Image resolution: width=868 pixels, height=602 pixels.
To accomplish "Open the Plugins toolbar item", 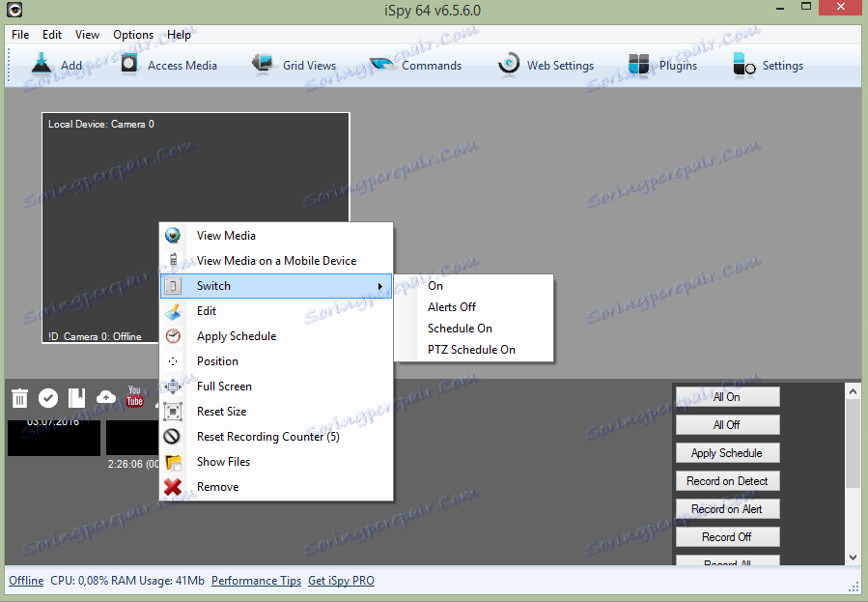I will [x=662, y=66].
